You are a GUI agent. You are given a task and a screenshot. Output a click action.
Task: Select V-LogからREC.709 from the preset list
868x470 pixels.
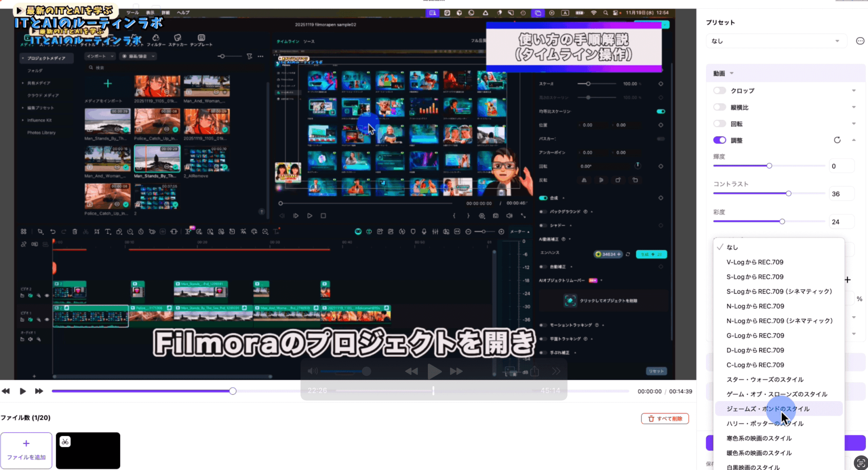coord(755,262)
